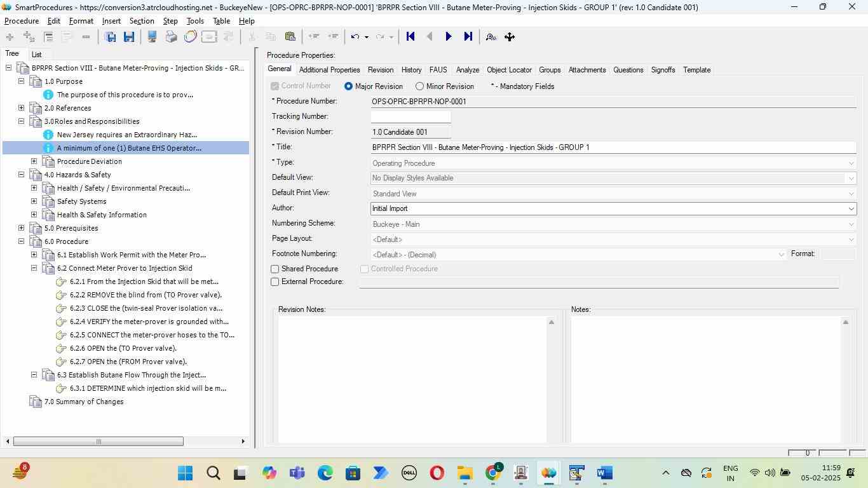The image size is (868, 488).
Task: Click the tree panel horizontal scrollbar thumb
Action: (98, 442)
